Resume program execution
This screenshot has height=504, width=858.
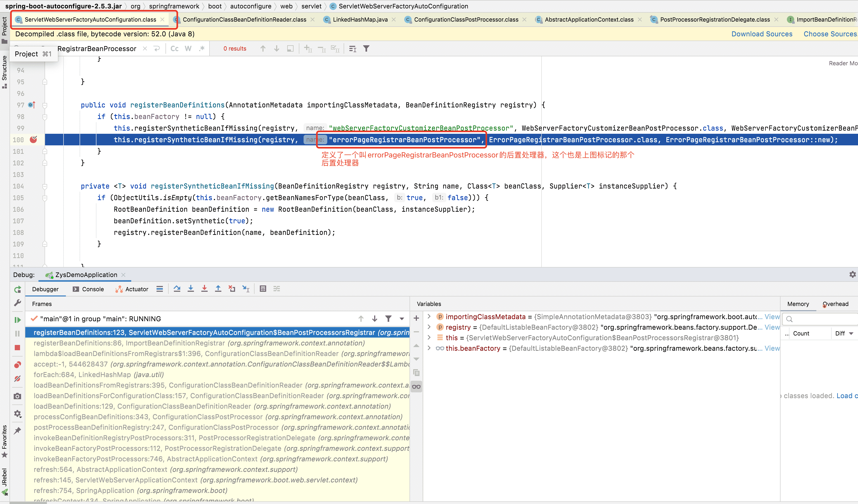[17, 320]
